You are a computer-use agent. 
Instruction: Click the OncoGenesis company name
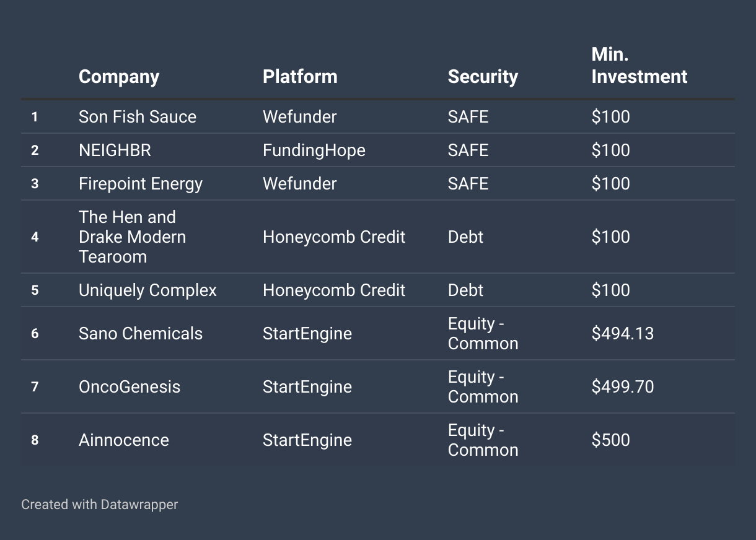tap(130, 387)
